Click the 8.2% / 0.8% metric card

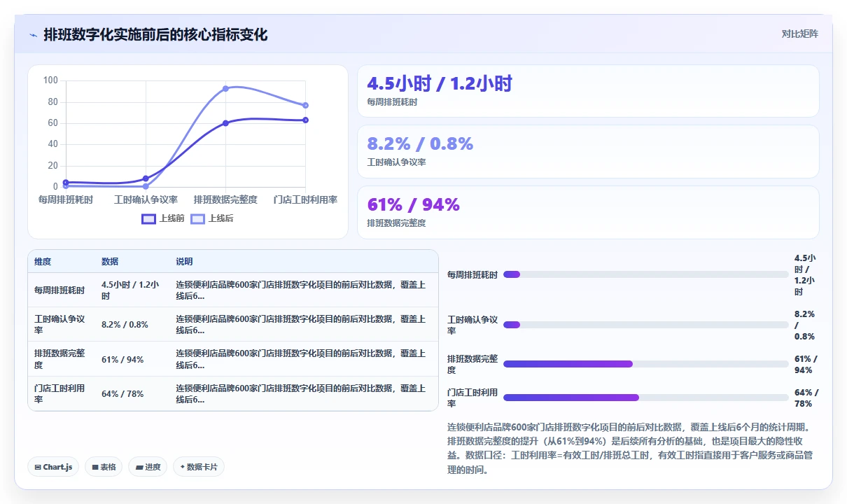(588, 151)
